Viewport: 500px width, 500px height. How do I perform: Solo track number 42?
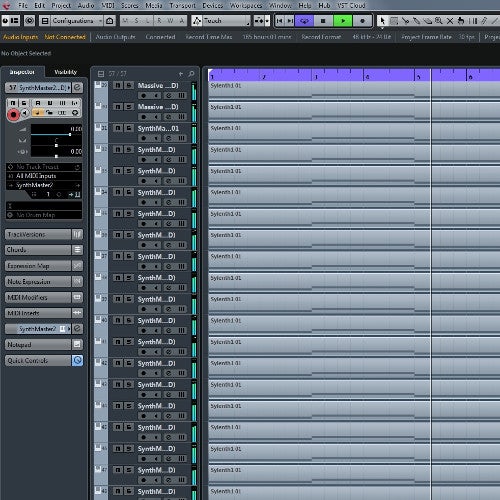click(129, 363)
